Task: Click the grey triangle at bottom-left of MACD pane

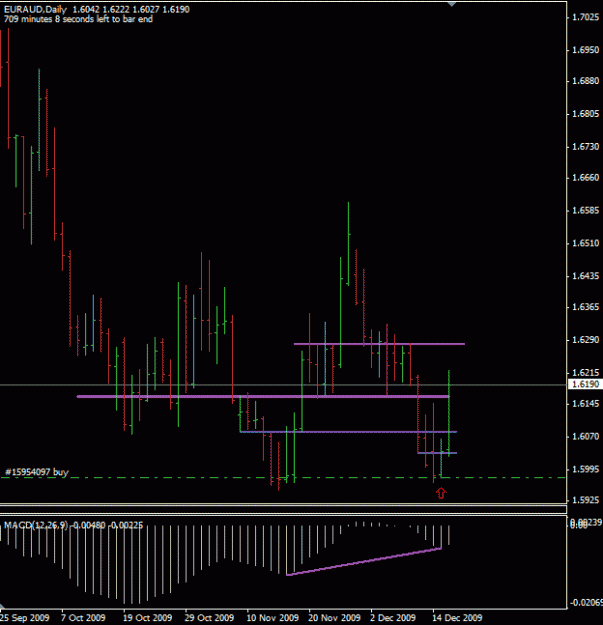Action: click(2, 607)
